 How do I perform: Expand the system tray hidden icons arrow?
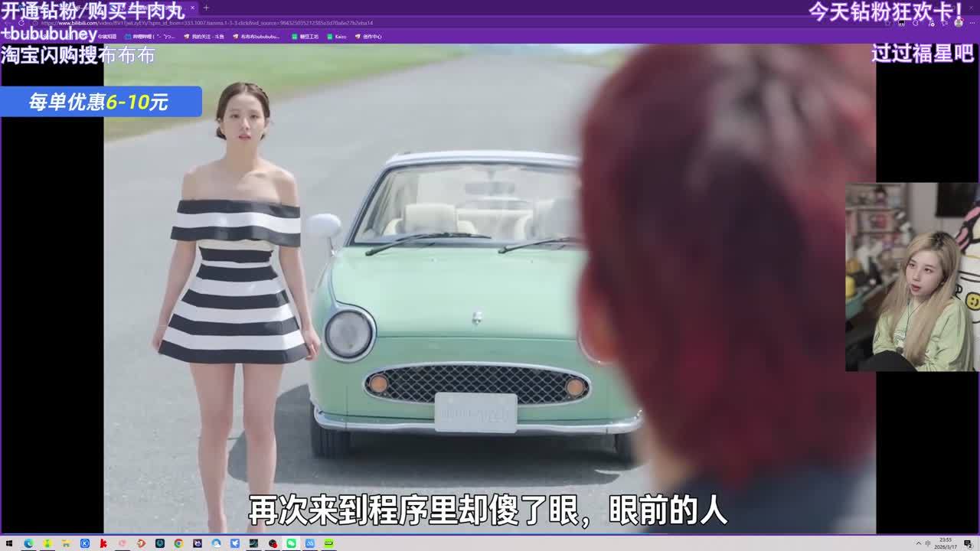pyautogui.click(x=919, y=543)
